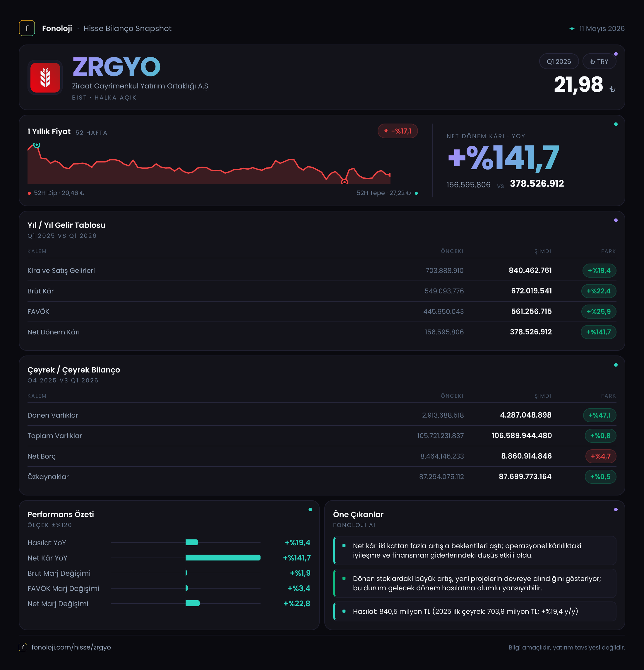Click the +%141,7 badge in Net Dönem Kârı row

click(x=599, y=332)
